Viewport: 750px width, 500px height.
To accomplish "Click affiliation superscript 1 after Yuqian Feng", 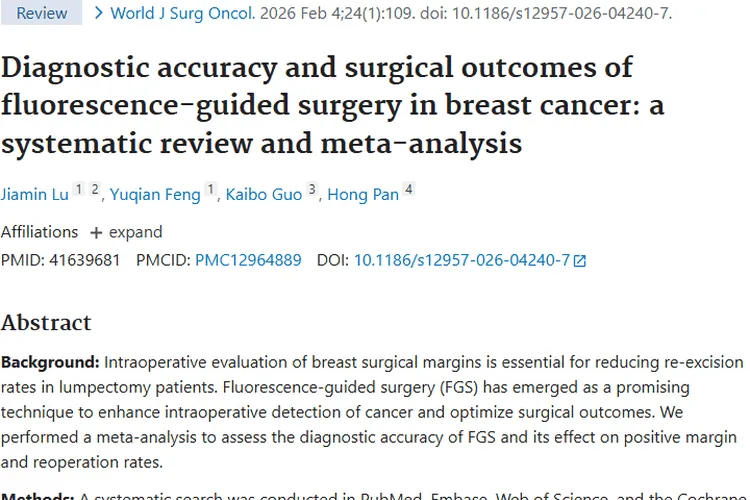I will click(211, 190).
